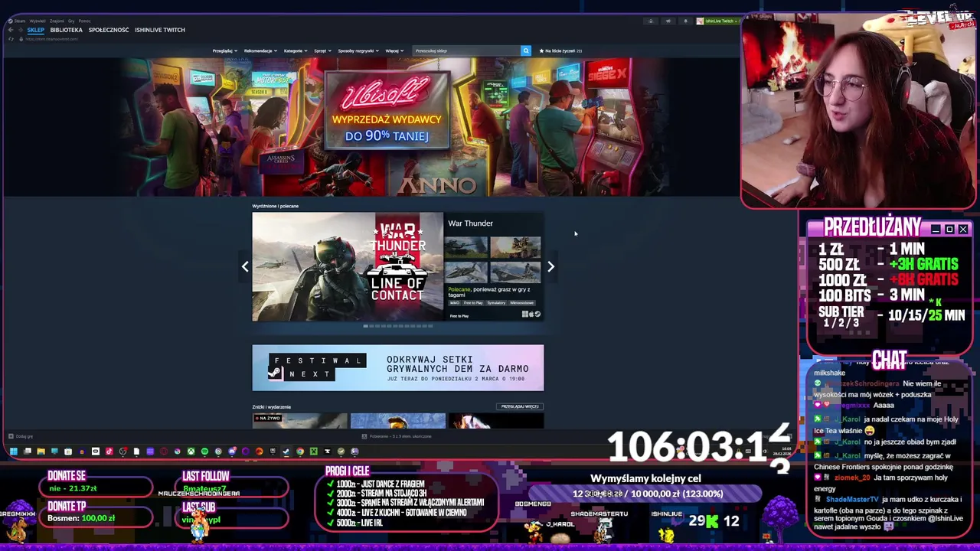Viewport: 980px width, 551px height.
Task: Open the War Thunder Line of Contact capsule
Action: [x=348, y=267]
